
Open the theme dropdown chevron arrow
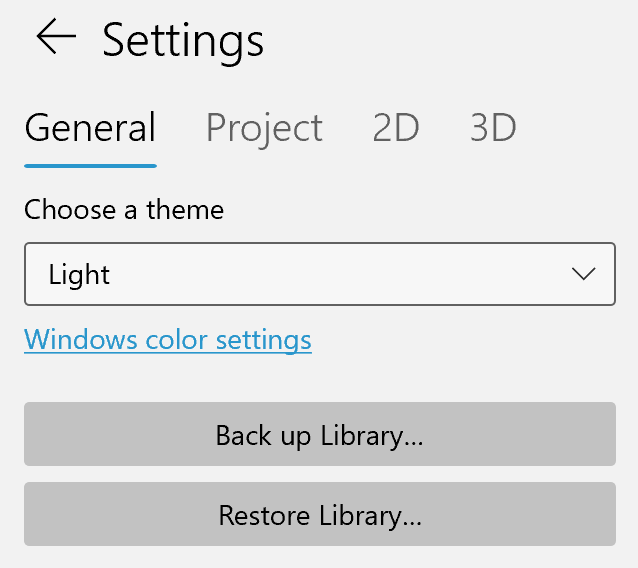[x=583, y=273]
